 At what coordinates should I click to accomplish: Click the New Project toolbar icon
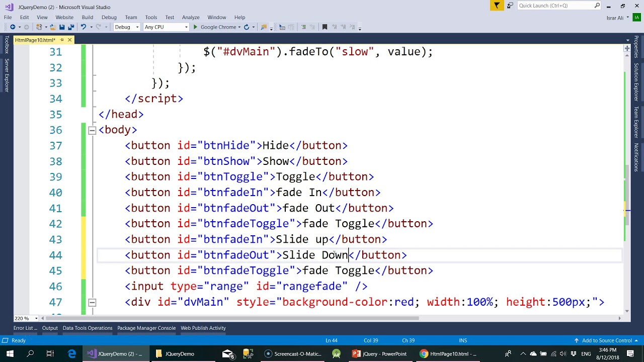click(39, 27)
